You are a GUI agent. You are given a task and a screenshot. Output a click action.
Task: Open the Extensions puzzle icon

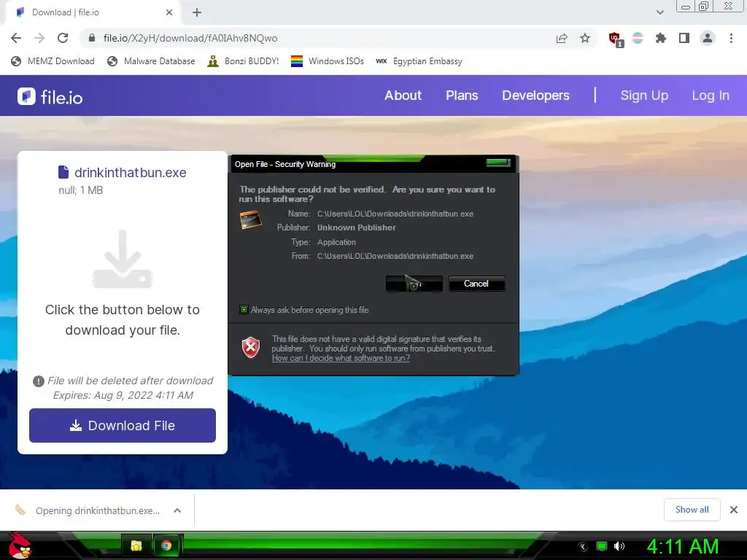click(661, 38)
